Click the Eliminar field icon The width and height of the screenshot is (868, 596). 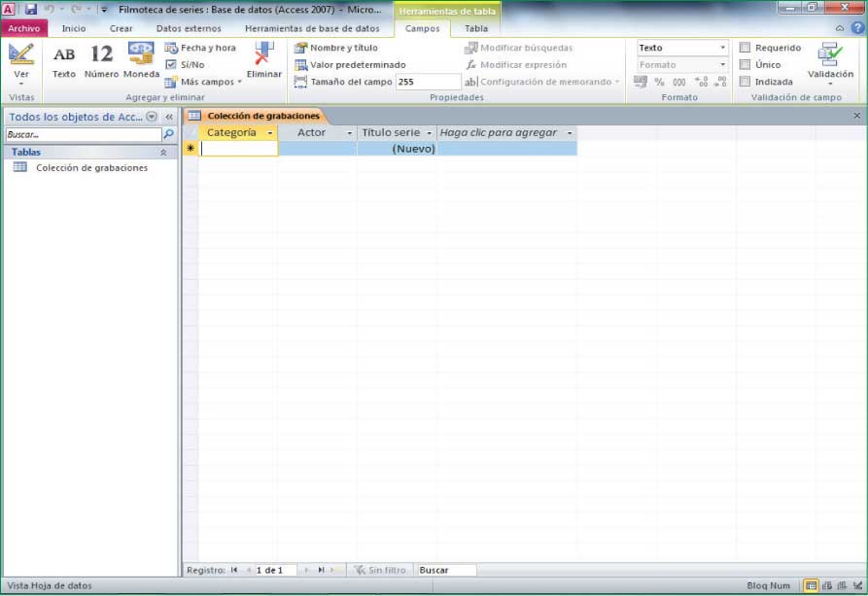point(263,61)
